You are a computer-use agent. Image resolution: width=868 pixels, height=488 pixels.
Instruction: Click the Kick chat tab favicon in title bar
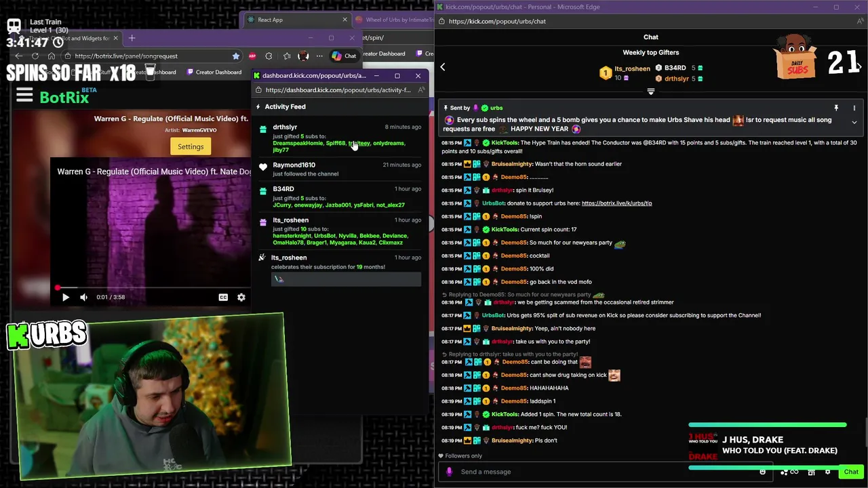pos(440,7)
